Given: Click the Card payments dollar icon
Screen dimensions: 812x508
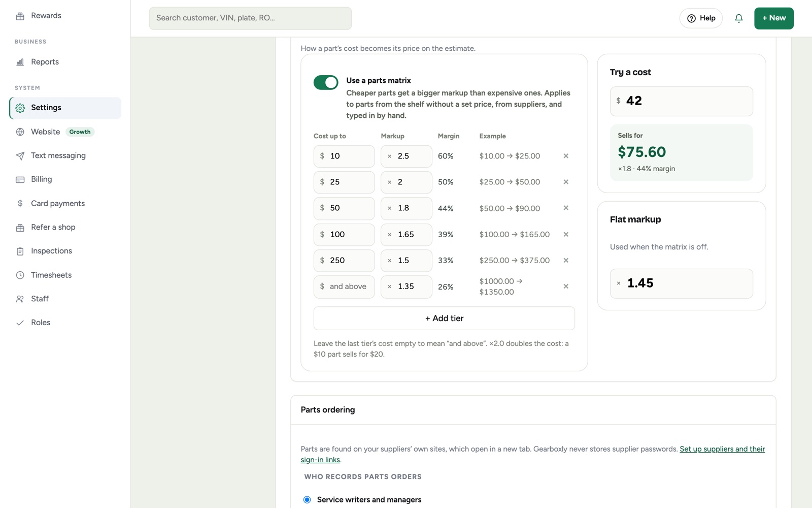Looking at the screenshot, I should pos(20,203).
